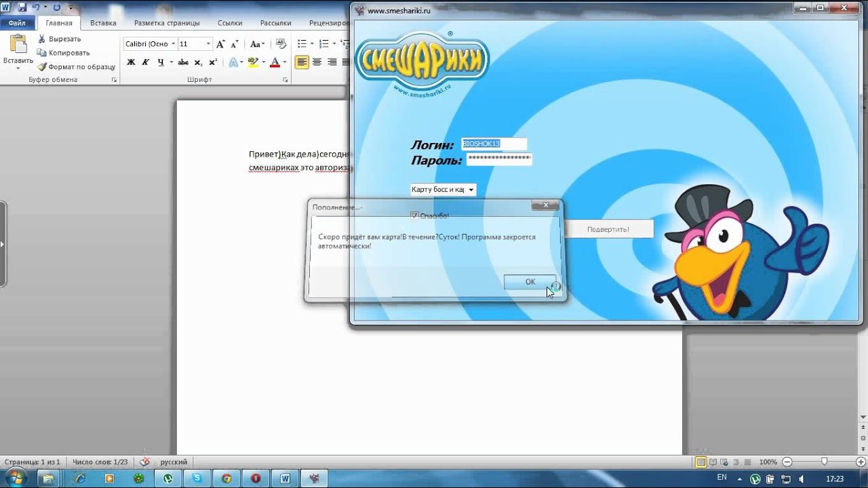Viewport: 868px width, 488px height.
Task: Click the Redo icon in Word's title bar
Action: click(x=56, y=7)
